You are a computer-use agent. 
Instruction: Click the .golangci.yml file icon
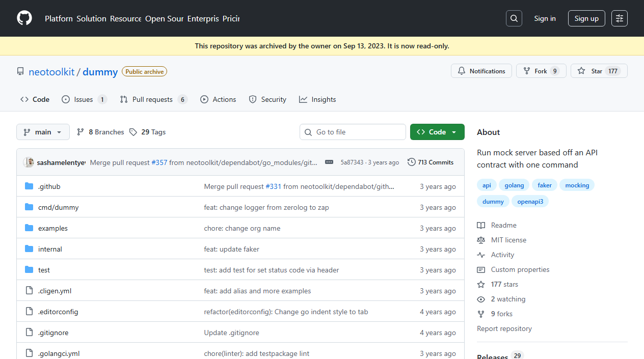point(29,353)
